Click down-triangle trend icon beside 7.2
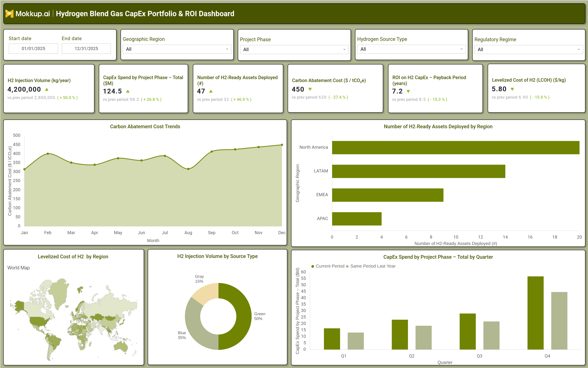This screenshot has width=588, height=368. [408, 91]
